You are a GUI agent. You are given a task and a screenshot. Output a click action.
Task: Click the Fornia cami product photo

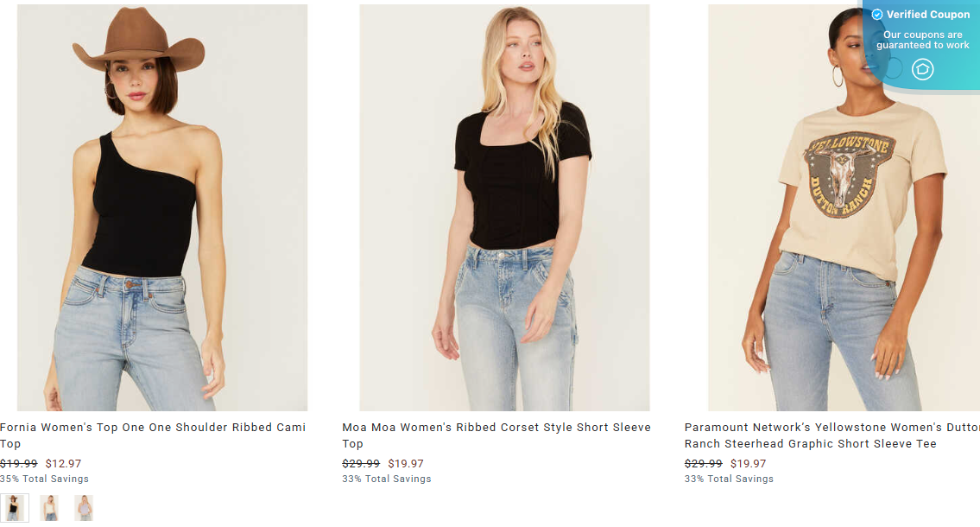[161, 206]
